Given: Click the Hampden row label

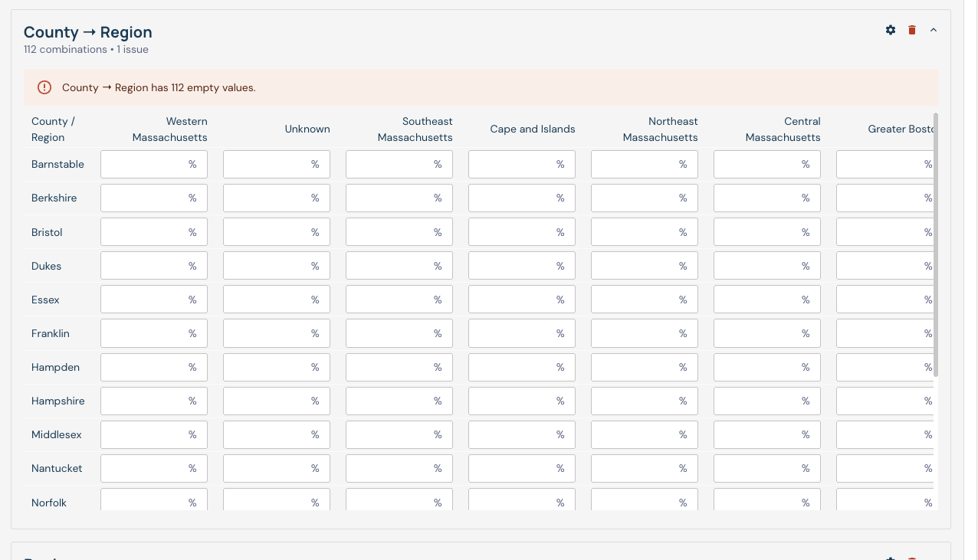Looking at the screenshot, I should click(x=55, y=367).
